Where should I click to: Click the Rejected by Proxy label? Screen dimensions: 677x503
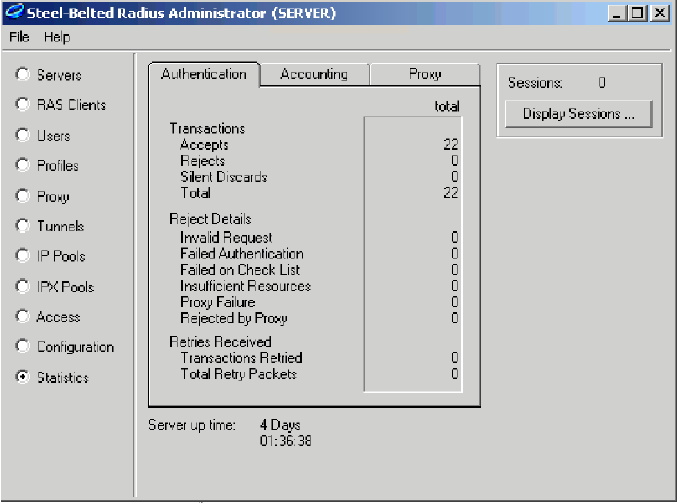[234, 318]
